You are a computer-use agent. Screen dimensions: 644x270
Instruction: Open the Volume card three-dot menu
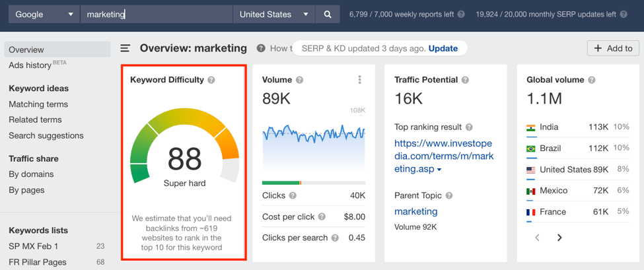tap(359, 80)
